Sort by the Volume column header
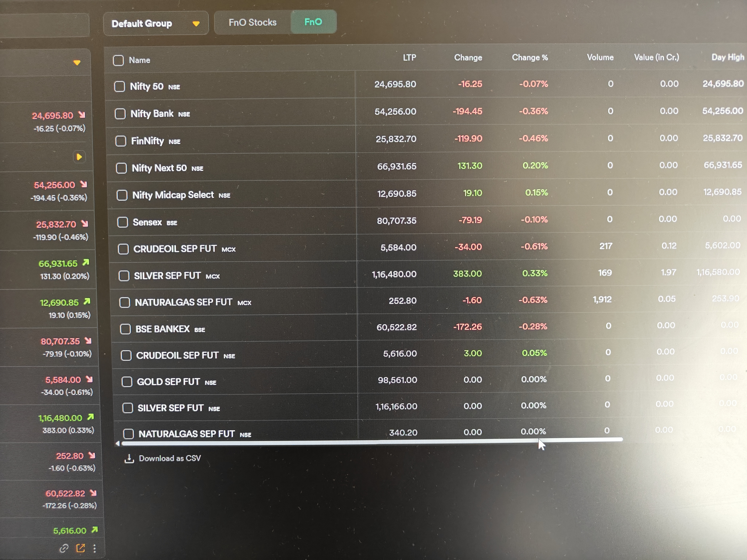Viewport: 747px width, 560px height. click(x=600, y=57)
